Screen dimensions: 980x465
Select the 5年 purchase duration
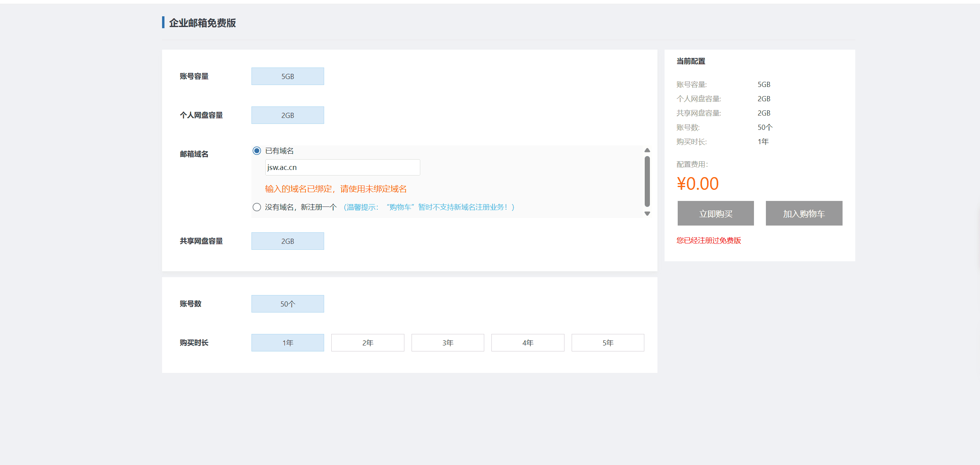coord(607,342)
